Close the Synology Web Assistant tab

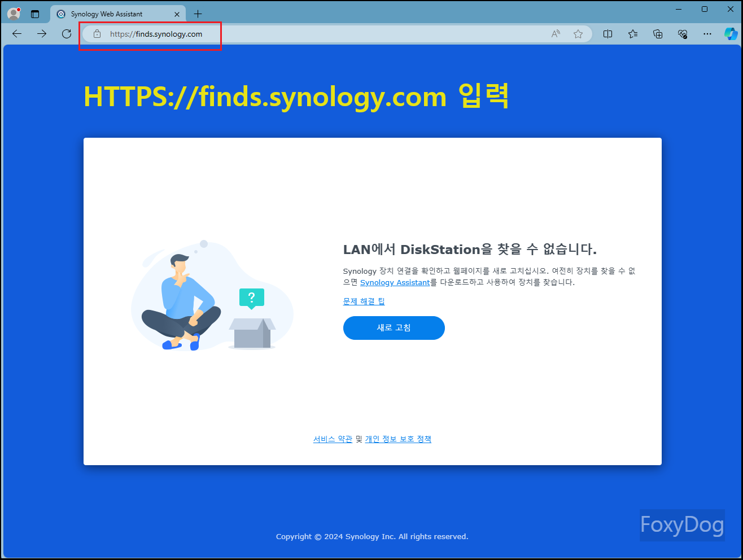pos(177,14)
